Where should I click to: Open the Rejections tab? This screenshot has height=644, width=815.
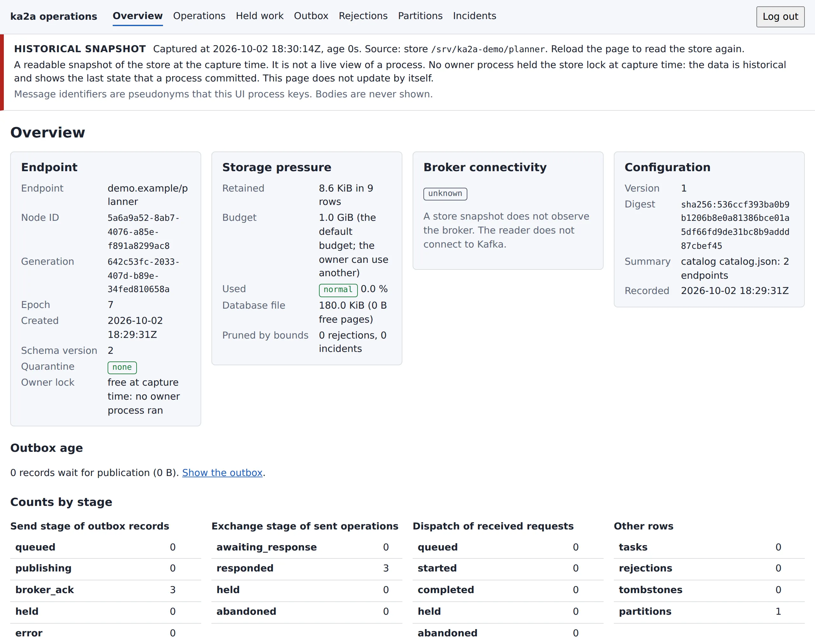[x=363, y=16]
